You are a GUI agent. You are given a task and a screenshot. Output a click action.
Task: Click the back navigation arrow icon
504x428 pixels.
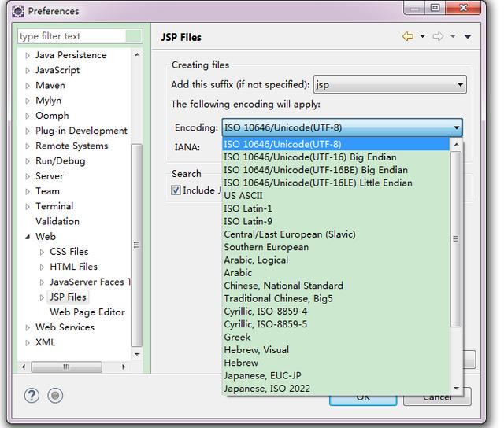pyautogui.click(x=407, y=36)
